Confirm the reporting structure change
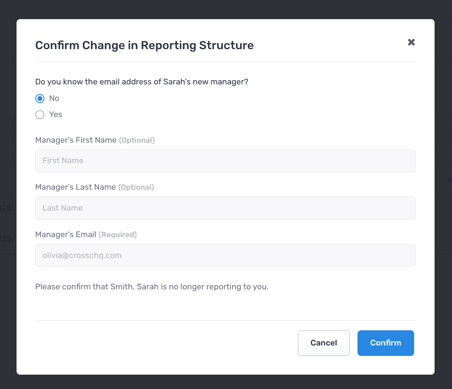This screenshot has height=389, width=452. pyautogui.click(x=386, y=343)
